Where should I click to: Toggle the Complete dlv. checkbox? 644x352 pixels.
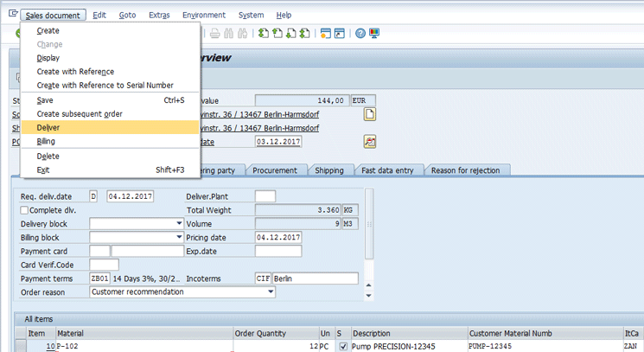24,210
